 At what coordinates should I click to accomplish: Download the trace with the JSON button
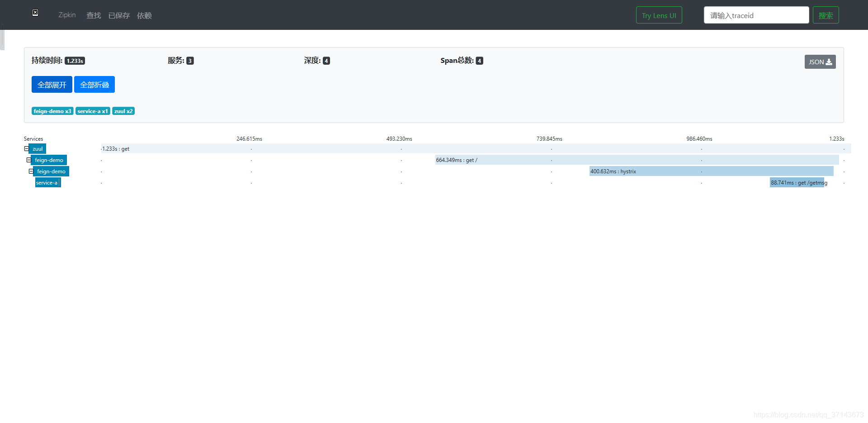(x=820, y=62)
